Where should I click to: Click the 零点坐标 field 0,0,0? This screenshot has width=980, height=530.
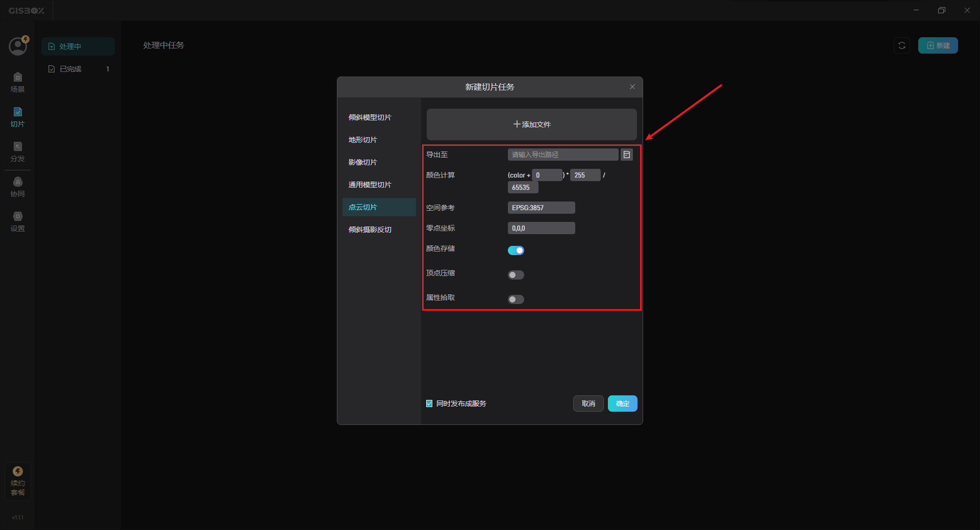tap(541, 228)
